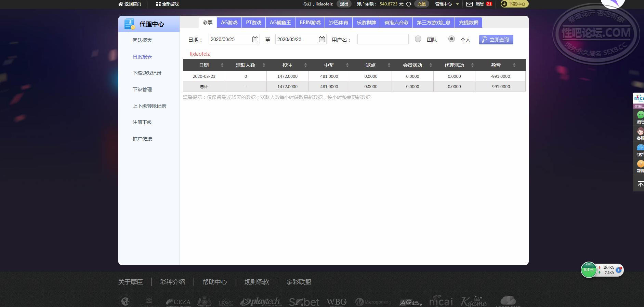Screen dimensions: 644x307
Task: Click the AG Asia Gaming footer logo
Action: 411,302
